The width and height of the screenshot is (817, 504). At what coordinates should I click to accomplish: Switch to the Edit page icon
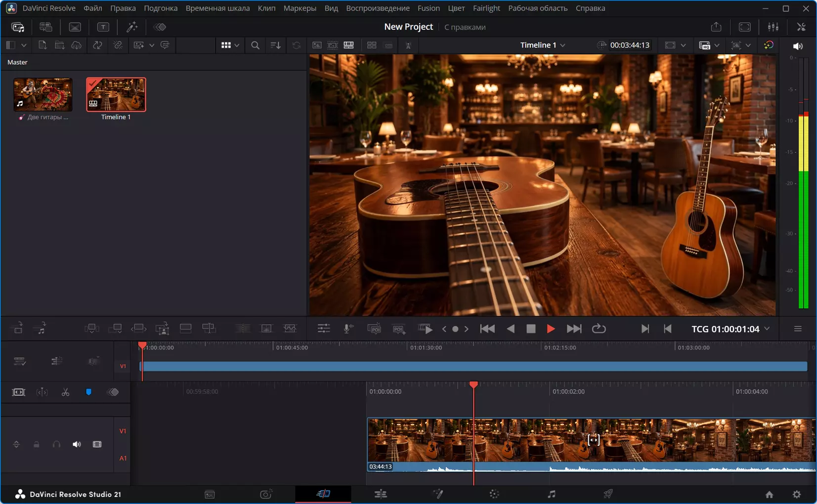pos(381,494)
